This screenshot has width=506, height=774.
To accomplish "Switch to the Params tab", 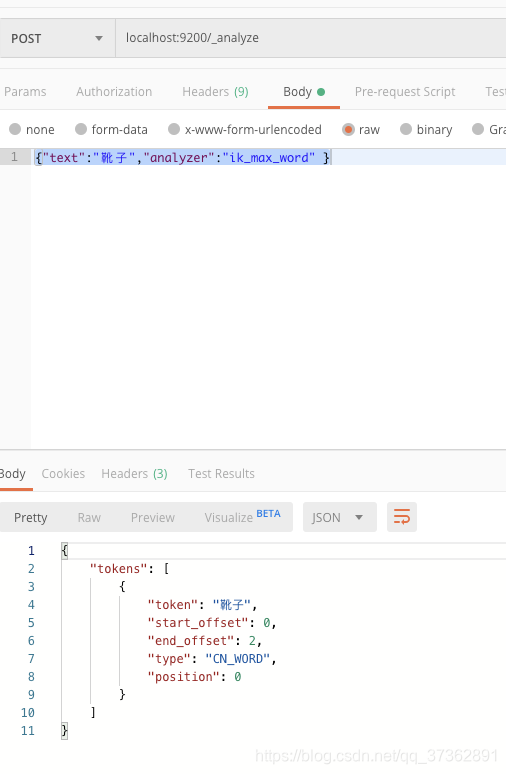I will point(25,92).
